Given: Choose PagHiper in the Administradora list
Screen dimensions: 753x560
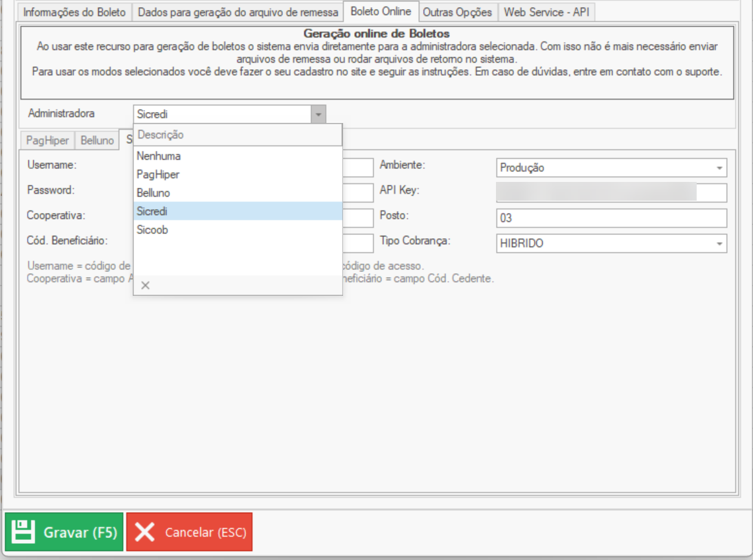Looking at the screenshot, I should point(158,174).
